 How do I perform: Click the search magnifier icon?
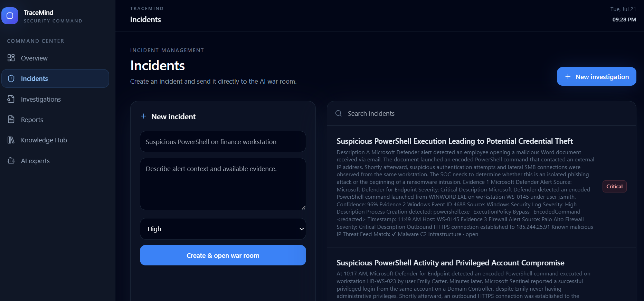[339, 113]
